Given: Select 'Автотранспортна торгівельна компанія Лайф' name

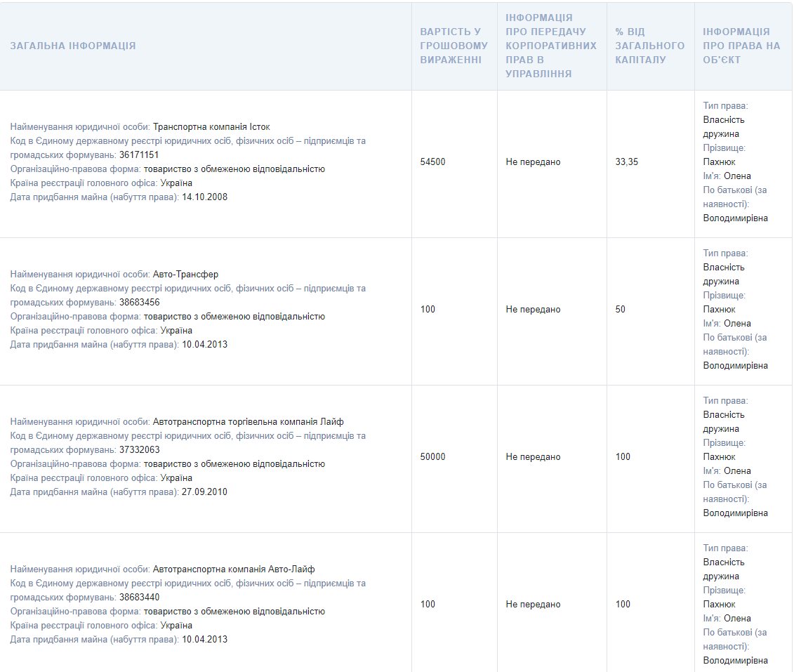Looking at the screenshot, I should [248, 422].
